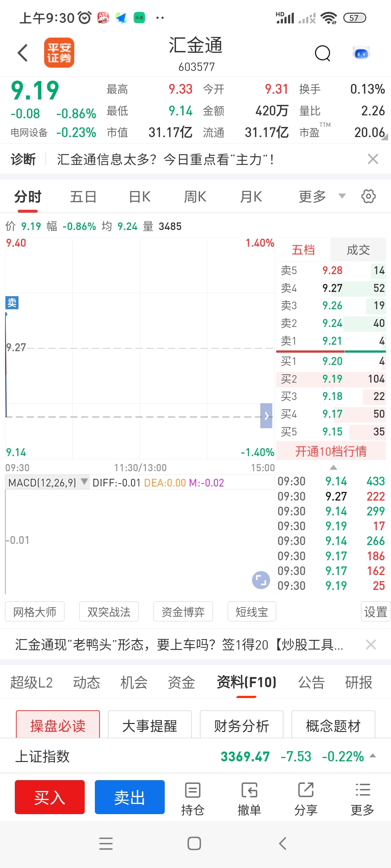
Task: Switch to 超级L2 tab
Action: 31,682
